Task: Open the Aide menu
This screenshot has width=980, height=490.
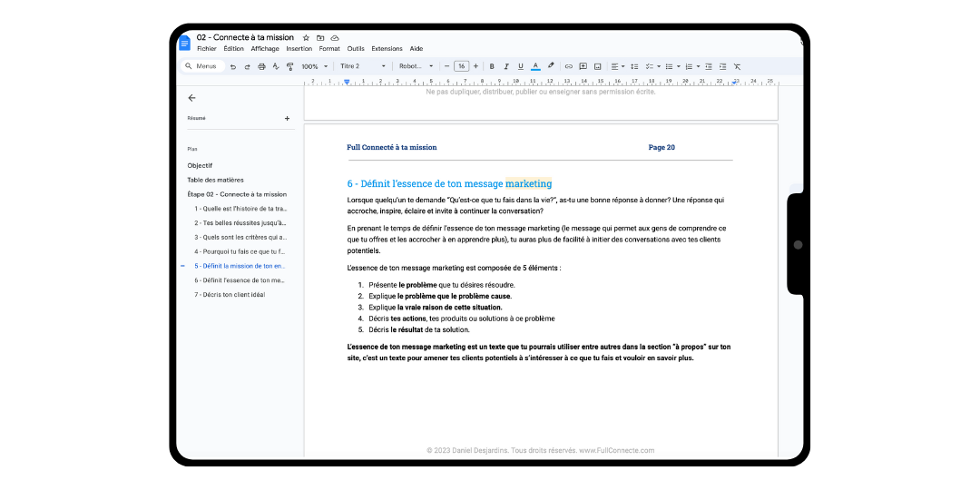Action: click(x=416, y=49)
